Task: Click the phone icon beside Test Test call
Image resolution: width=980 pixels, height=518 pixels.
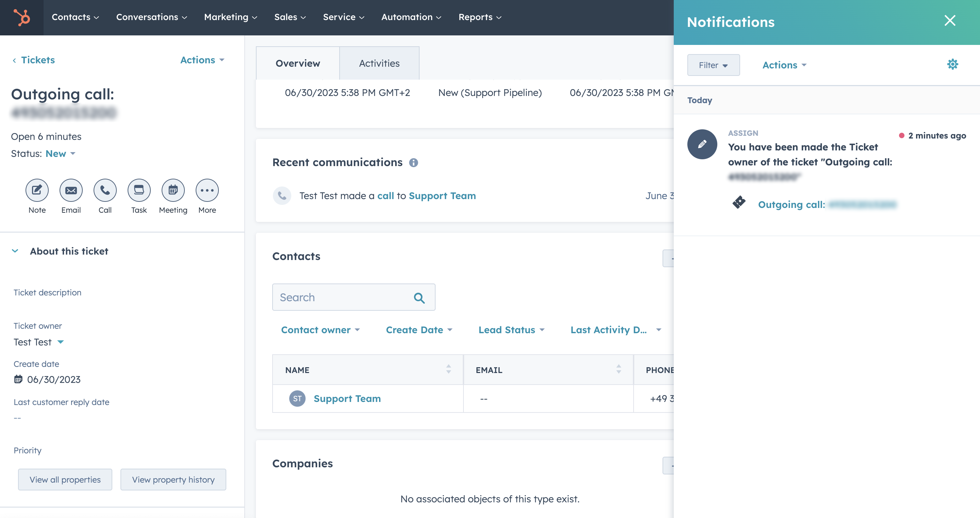Action: [x=282, y=196]
